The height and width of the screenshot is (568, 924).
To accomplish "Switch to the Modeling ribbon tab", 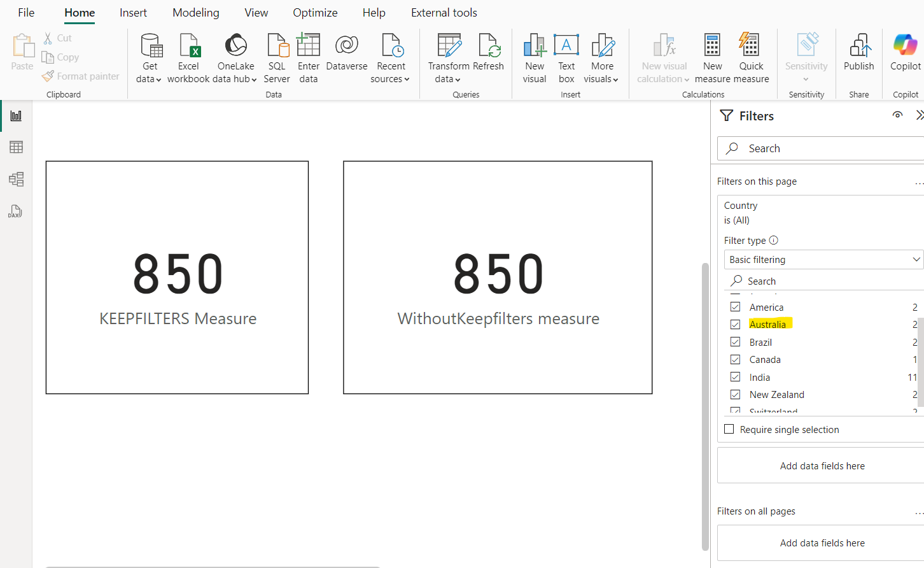I will [x=195, y=12].
